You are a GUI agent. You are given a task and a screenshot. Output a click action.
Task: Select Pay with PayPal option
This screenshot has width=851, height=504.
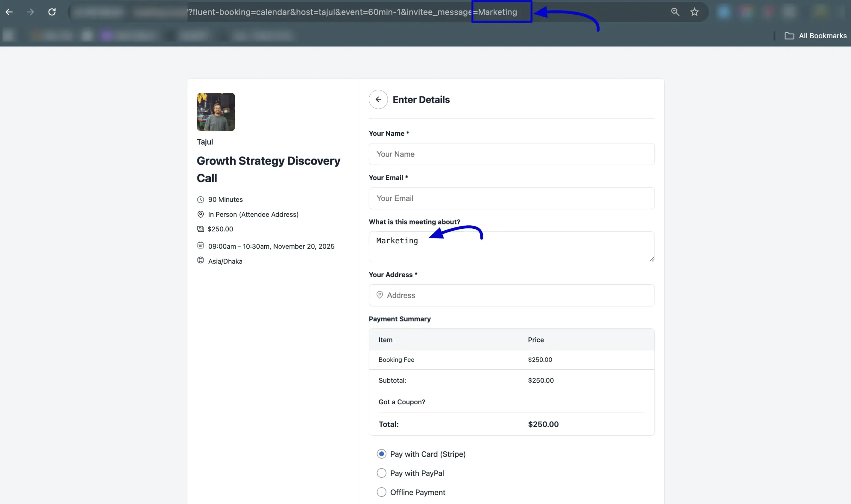381,473
